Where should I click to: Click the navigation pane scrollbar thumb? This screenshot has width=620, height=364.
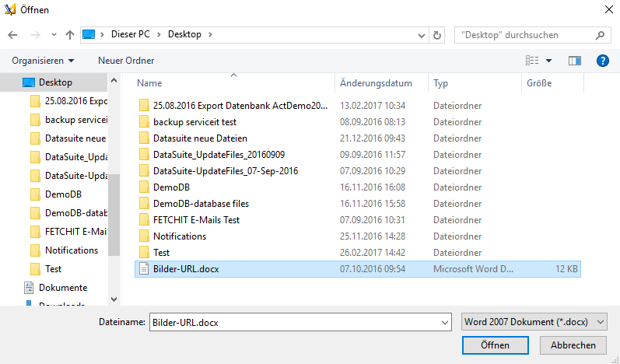click(114, 215)
